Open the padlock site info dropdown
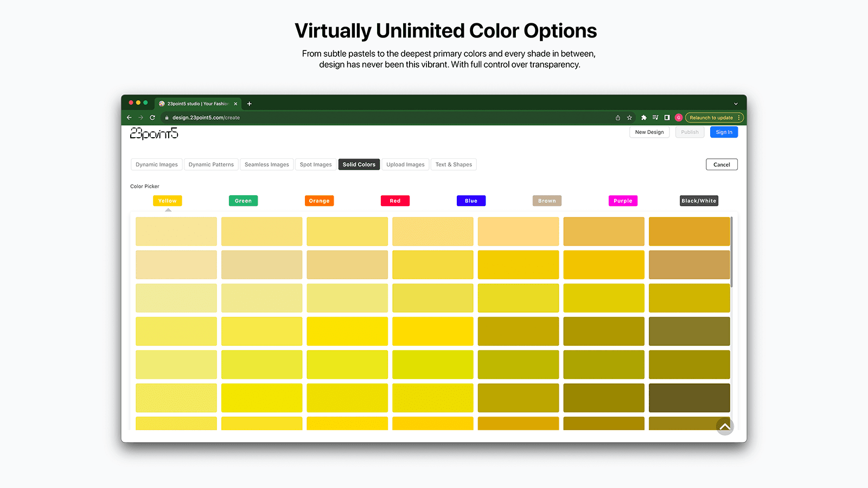The width and height of the screenshot is (868, 488). click(166, 117)
